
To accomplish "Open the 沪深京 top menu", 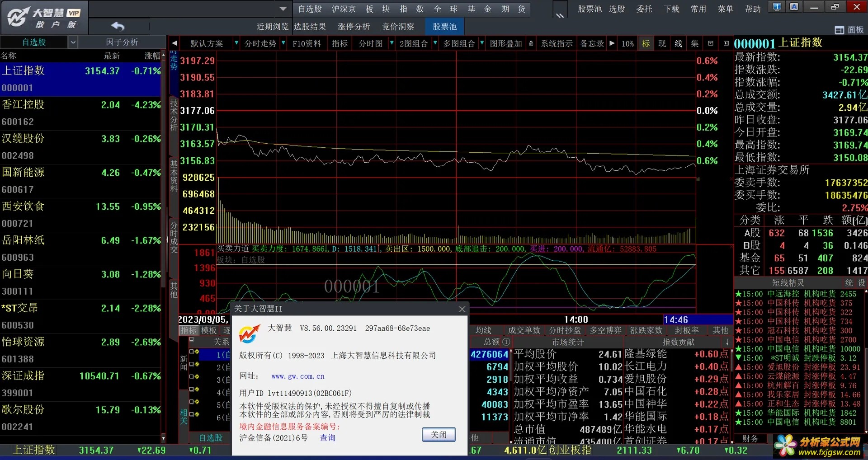I will (x=344, y=9).
